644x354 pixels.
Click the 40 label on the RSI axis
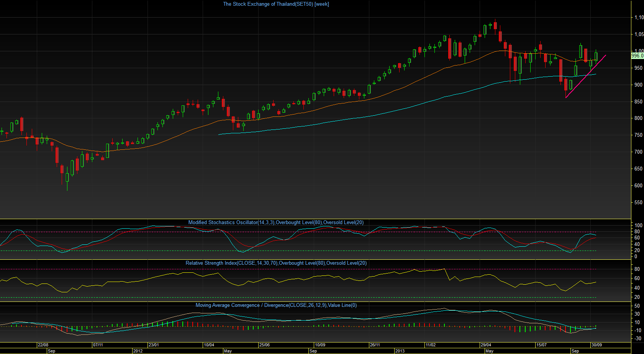[637, 288]
